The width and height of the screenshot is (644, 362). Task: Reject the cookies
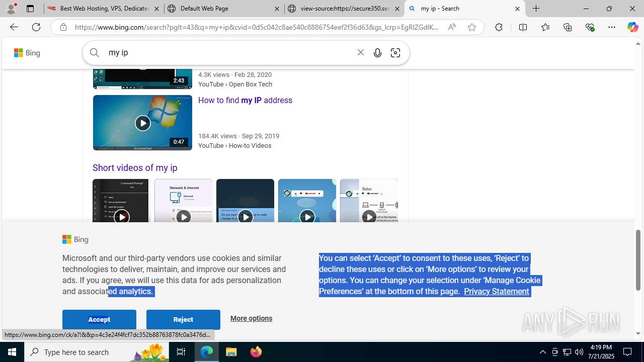pyautogui.click(x=183, y=319)
